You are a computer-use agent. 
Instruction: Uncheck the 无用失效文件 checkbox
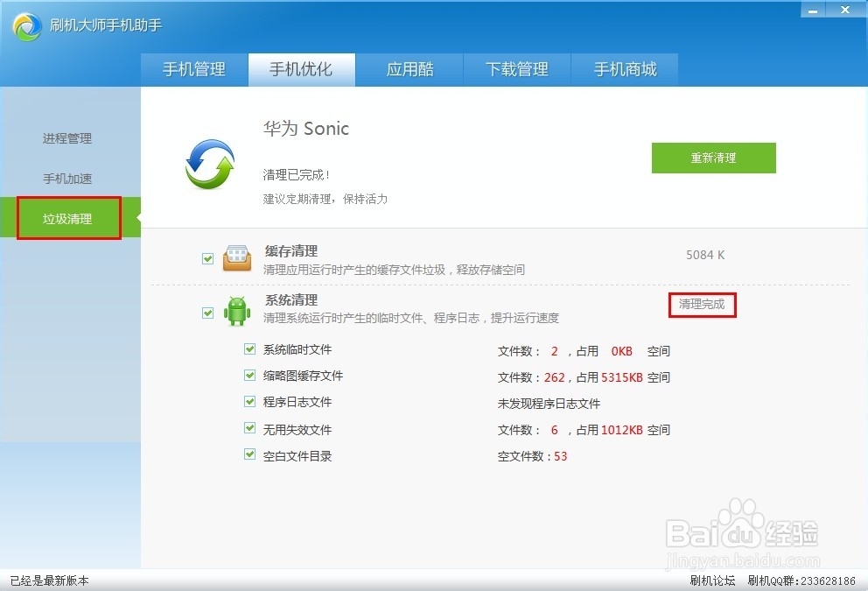[x=249, y=427]
